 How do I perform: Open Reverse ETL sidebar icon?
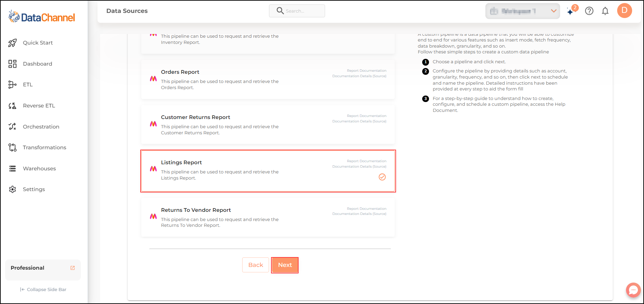click(13, 106)
